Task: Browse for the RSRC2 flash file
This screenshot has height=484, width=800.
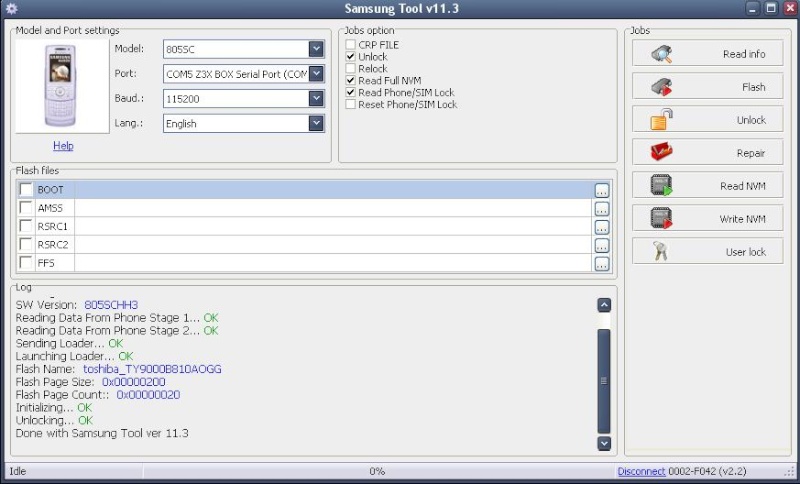Action: [602, 245]
